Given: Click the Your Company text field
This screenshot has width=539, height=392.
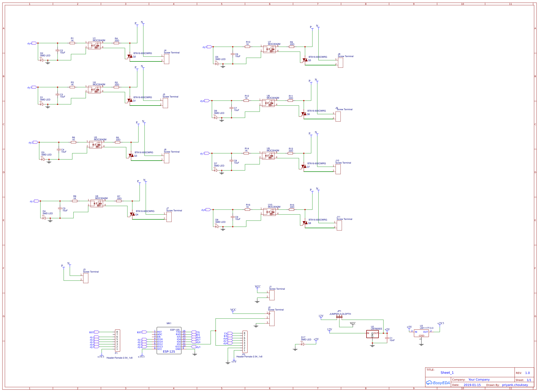Looking at the screenshot, I should (x=479, y=380).
